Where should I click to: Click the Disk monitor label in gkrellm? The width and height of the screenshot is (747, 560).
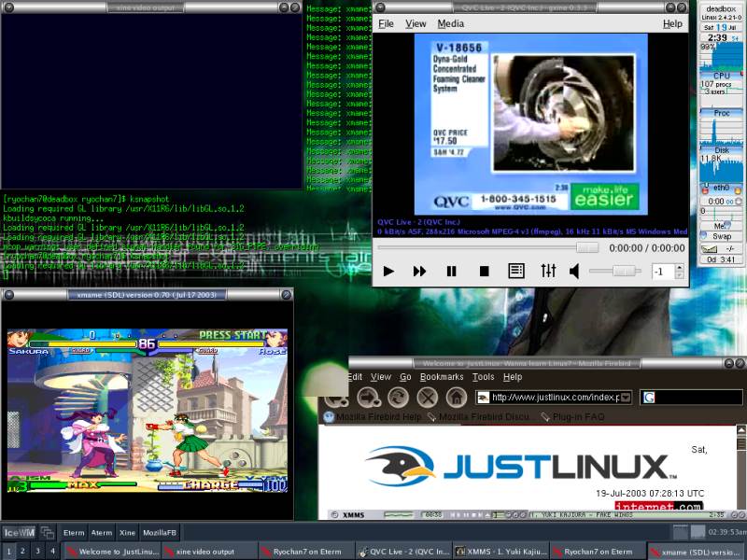[x=721, y=150]
